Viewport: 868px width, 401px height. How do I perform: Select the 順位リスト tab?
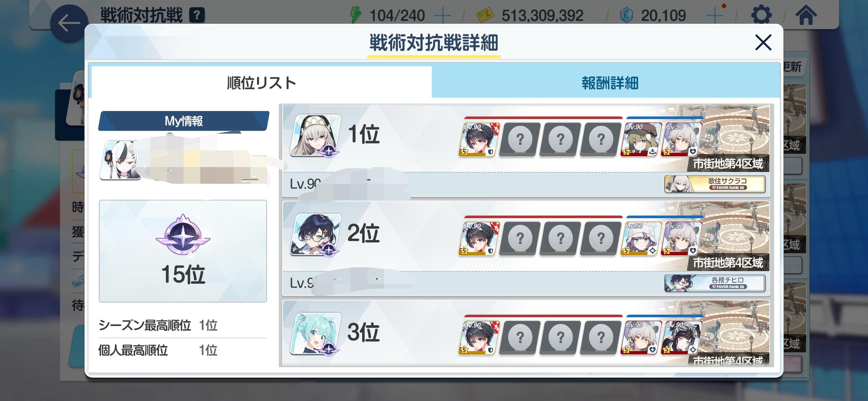coord(262,82)
